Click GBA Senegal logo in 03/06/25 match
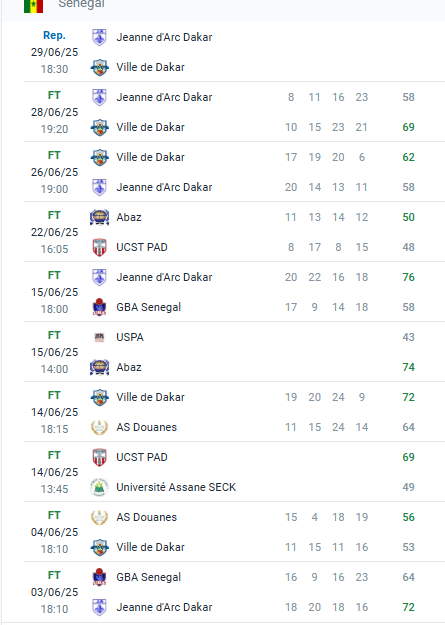Image resolution: width=445 pixels, height=625 pixels. pyautogui.click(x=99, y=577)
